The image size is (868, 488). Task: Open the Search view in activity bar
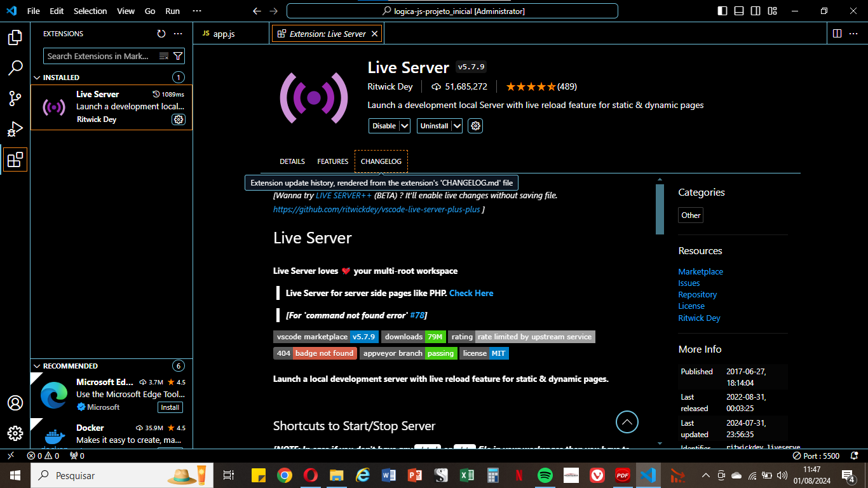(x=15, y=68)
